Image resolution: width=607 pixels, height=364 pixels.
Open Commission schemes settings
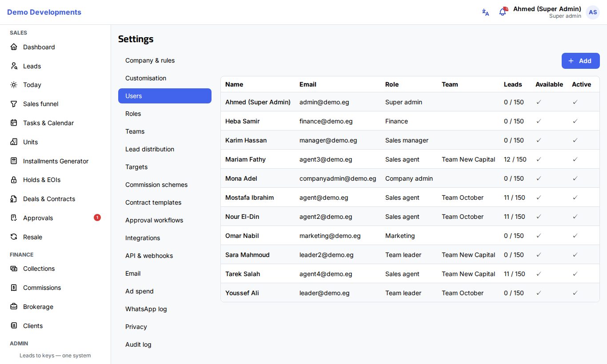[x=165, y=185]
